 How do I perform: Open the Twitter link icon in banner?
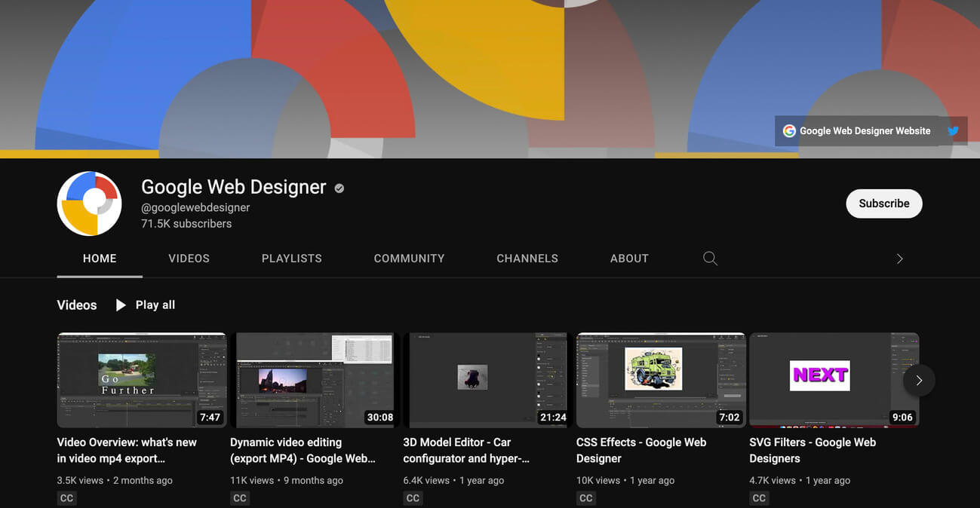pos(954,131)
